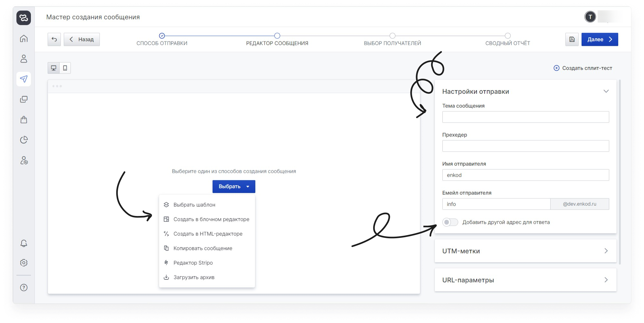Go to Редактор сообщения step

[277, 40]
